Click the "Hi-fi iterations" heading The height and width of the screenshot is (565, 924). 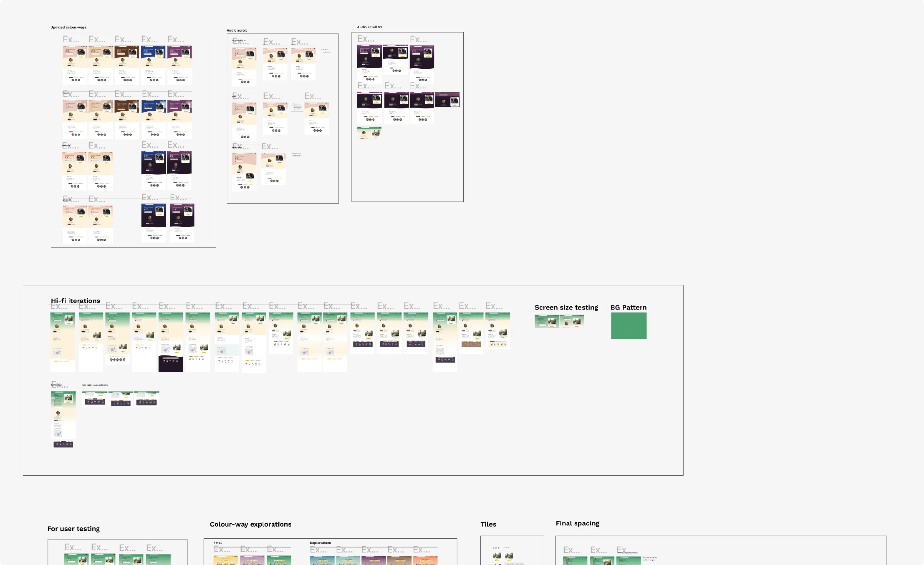[75, 301]
